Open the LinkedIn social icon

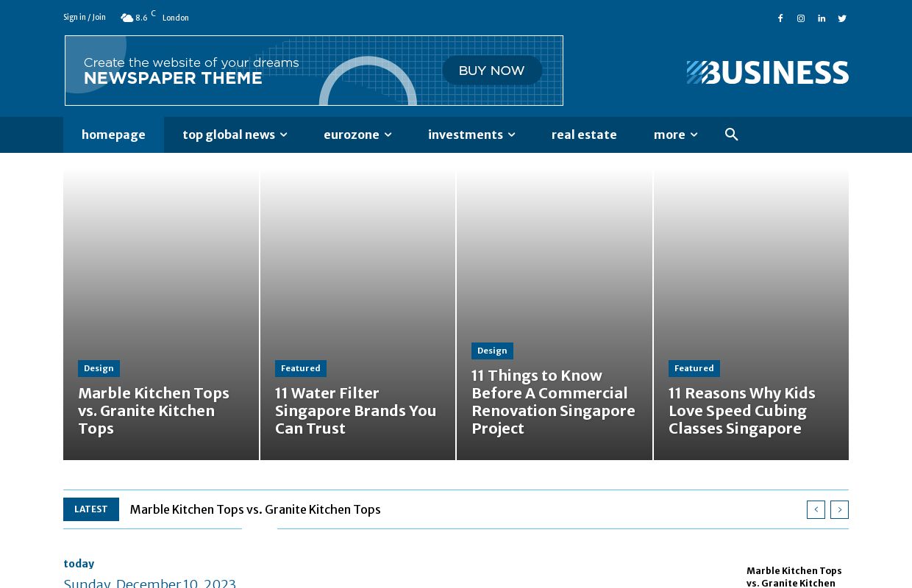click(x=822, y=18)
